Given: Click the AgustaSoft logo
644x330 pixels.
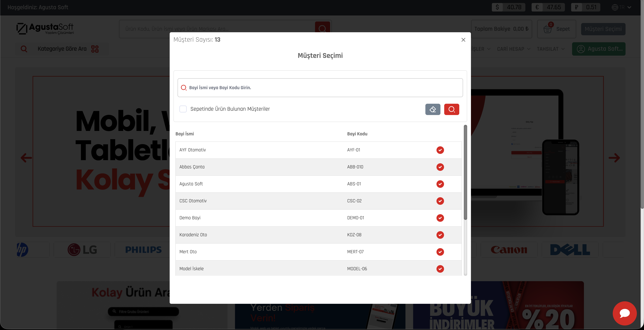Looking at the screenshot, I should pos(45,28).
